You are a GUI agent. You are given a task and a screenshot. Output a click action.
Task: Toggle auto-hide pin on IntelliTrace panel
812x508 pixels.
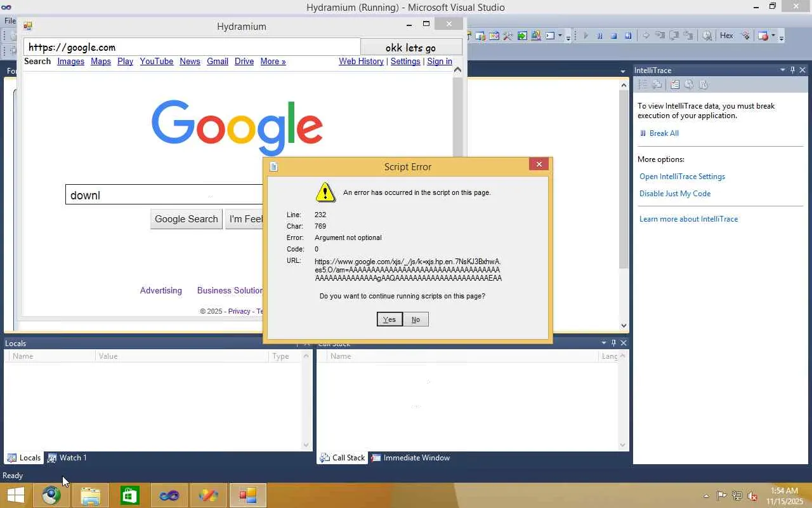tap(792, 70)
